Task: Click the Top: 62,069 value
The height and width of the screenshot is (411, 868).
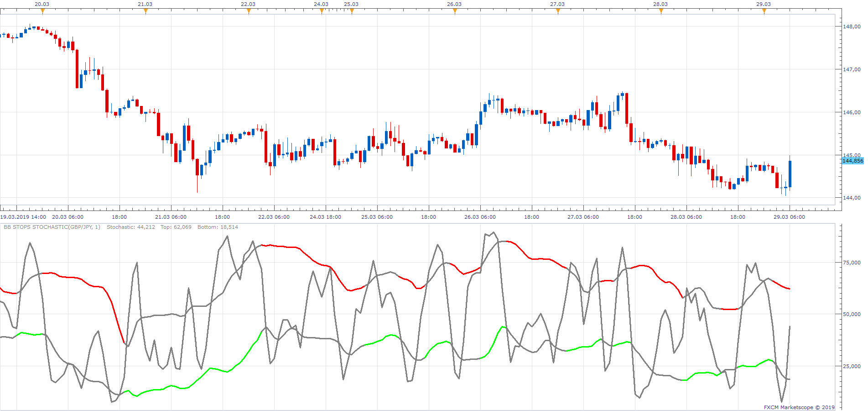Action: [176, 227]
